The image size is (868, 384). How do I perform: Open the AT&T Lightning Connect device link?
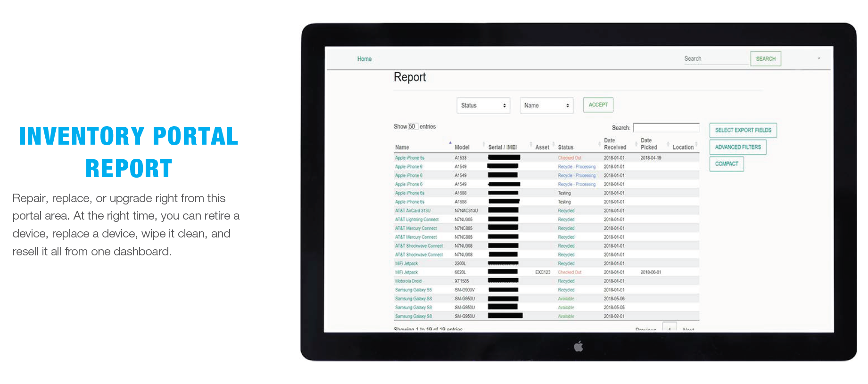[417, 220]
